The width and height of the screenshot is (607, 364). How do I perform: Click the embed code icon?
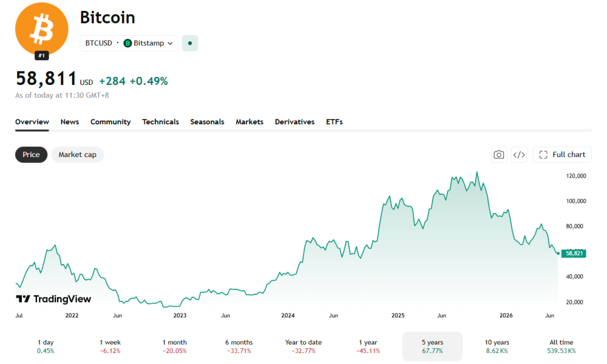coord(519,155)
